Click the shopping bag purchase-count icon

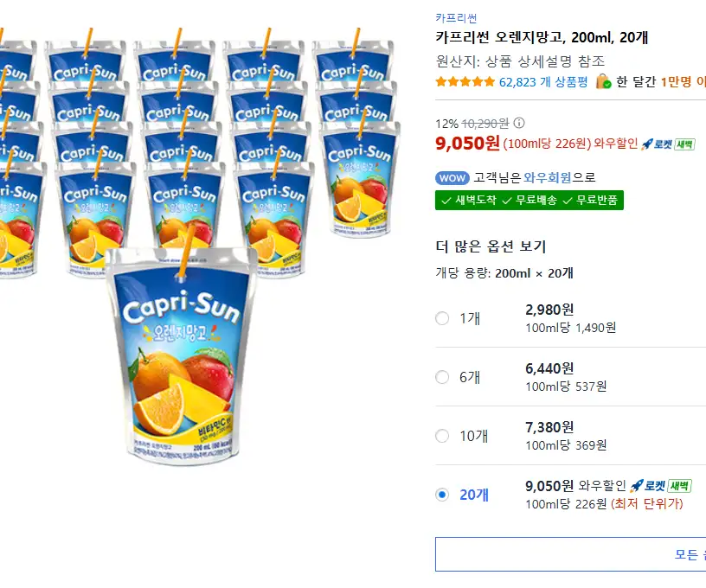(x=604, y=82)
